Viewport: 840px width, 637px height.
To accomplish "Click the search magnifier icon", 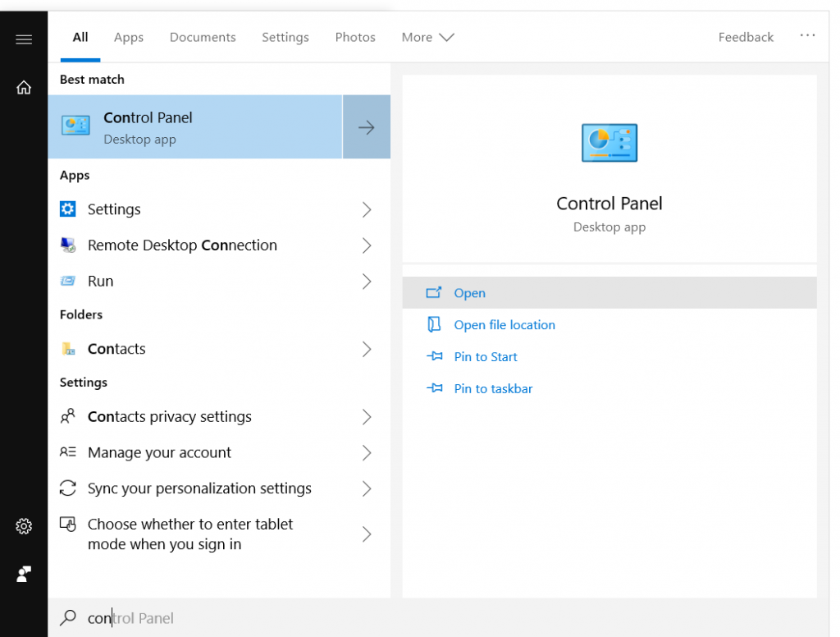I will (68, 617).
